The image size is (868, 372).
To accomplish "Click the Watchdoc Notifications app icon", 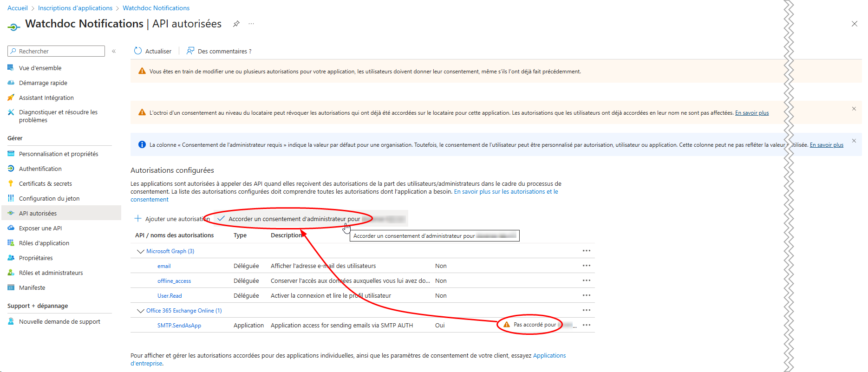I will pos(14,27).
